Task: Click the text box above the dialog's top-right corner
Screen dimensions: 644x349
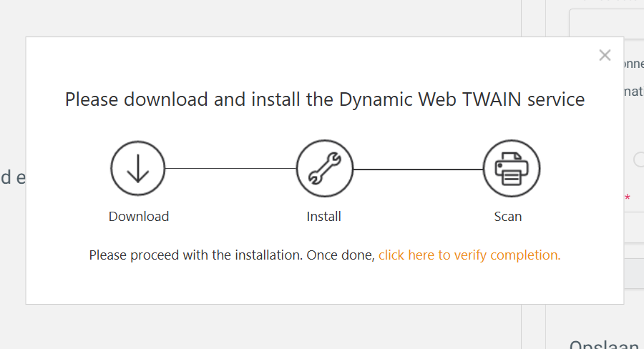Action: (x=606, y=23)
